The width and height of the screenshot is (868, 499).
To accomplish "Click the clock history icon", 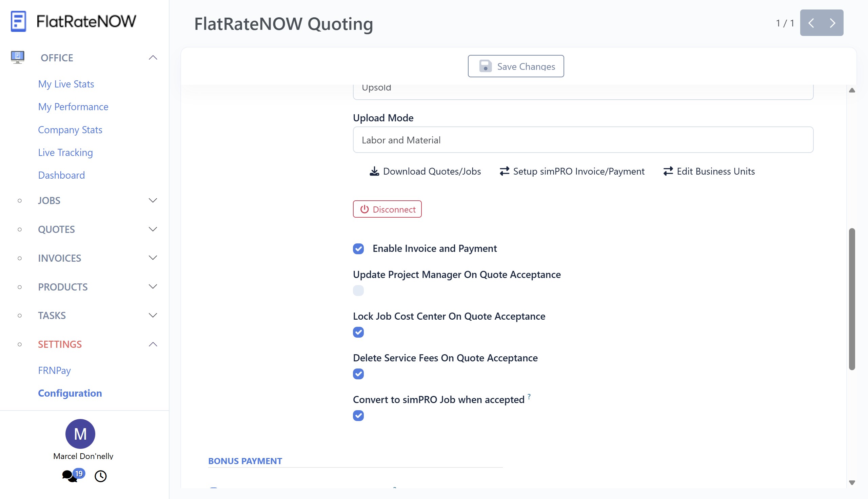I will click(x=100, y=476).
